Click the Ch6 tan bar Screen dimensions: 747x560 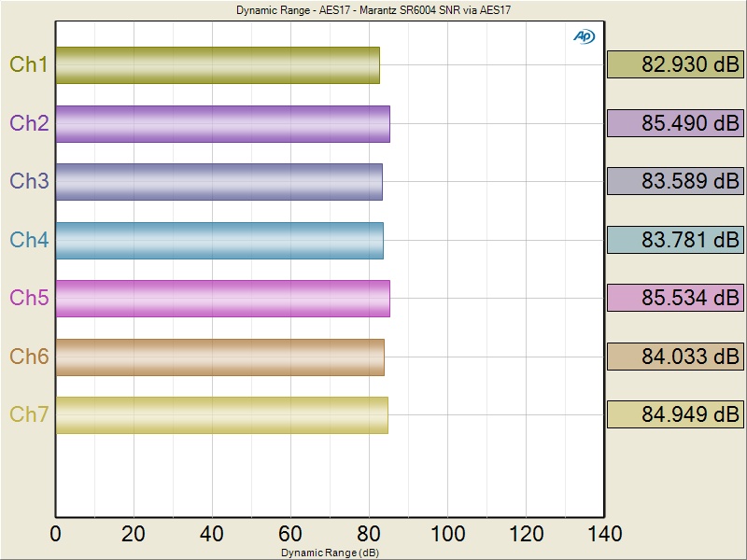219,357
